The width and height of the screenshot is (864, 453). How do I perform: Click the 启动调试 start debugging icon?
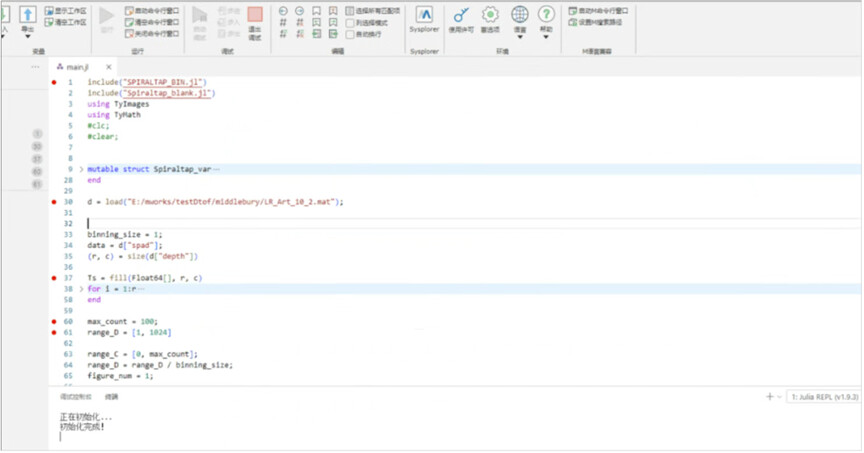[199, 16]
